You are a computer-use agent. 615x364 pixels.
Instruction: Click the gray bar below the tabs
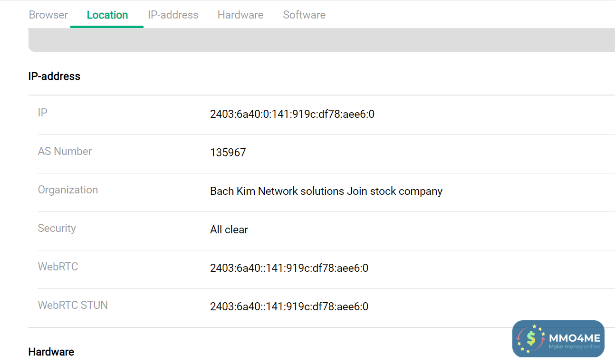click(x=321, y=40)
